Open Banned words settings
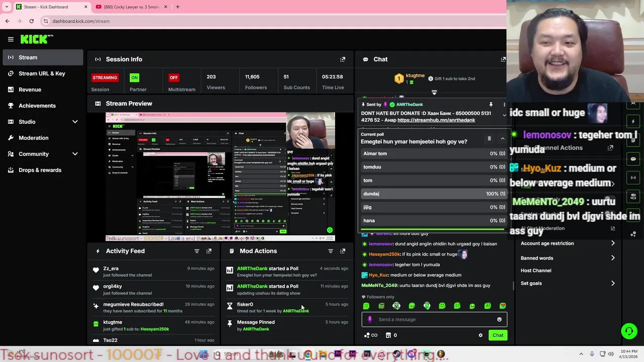This screenshot has height=362, width=644. pyautogui.click(x=568, y=258)
